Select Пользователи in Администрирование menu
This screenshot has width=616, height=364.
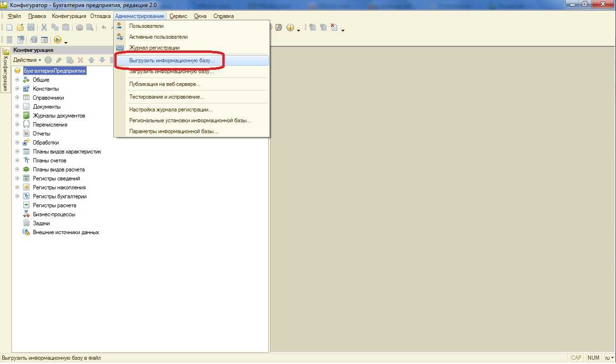click(192, 26)
